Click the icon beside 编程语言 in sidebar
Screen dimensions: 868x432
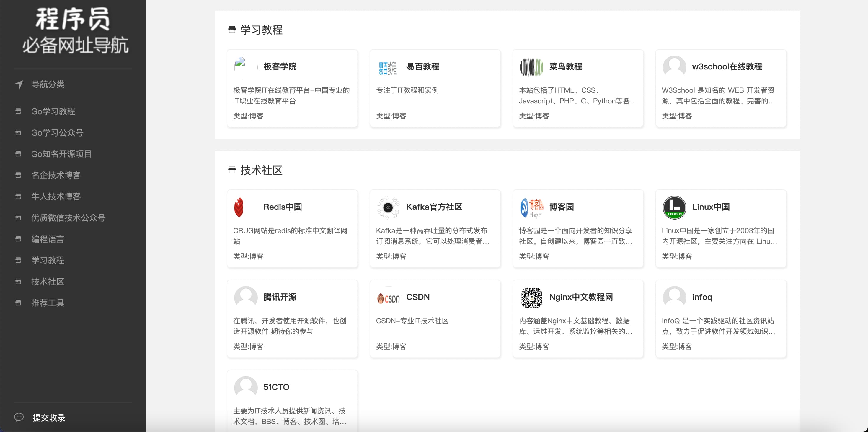(19, 239)
